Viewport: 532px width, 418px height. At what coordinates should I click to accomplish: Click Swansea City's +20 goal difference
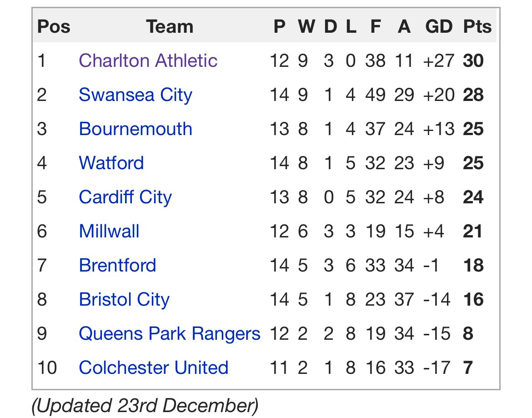click(x=438, y=95)
